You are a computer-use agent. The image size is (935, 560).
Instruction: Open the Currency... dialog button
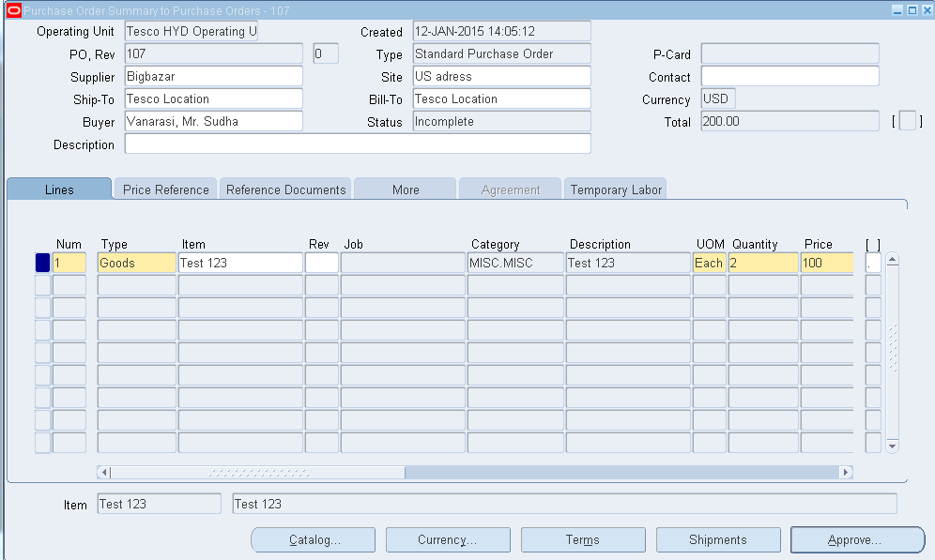click(x=448, y=539)
